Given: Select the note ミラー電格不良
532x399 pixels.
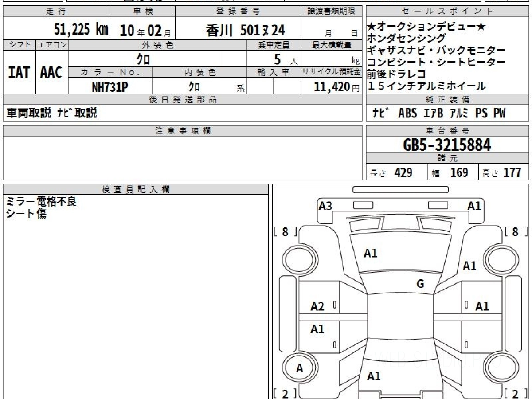Looking at the screenshot, I should [41, 202].
